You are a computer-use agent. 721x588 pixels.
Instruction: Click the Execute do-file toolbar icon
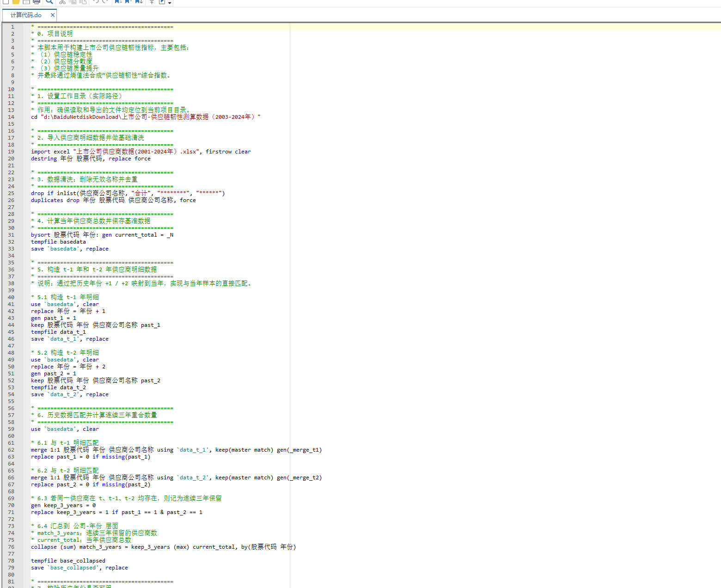point(162,2)
